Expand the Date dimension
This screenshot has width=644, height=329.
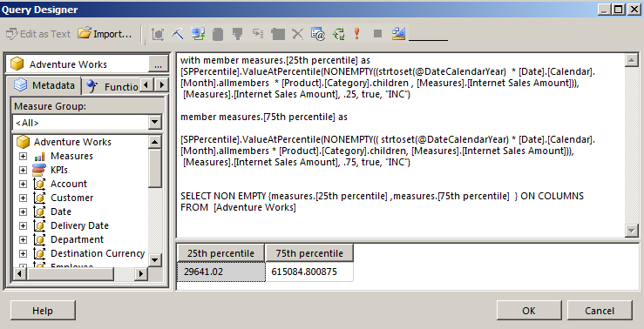23,212
